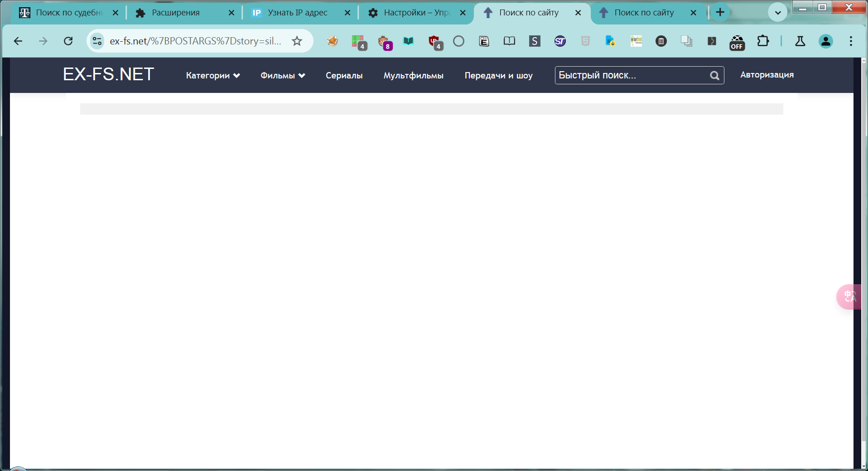Switch to the Узнать IP адрес tab

297,13
